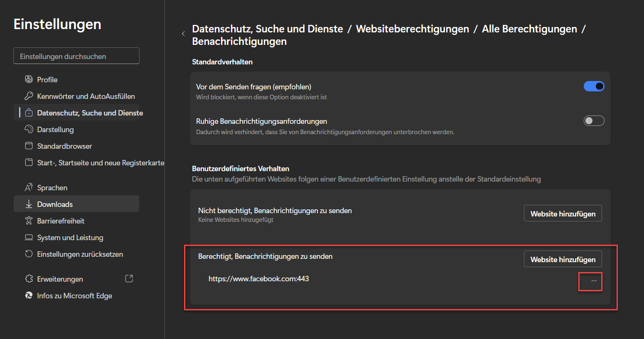The image size is (644, 339).
Task: Enable 'Ruhige Benachrichtigungsanforderungen' toggle
Action: [x=594, y=121]
